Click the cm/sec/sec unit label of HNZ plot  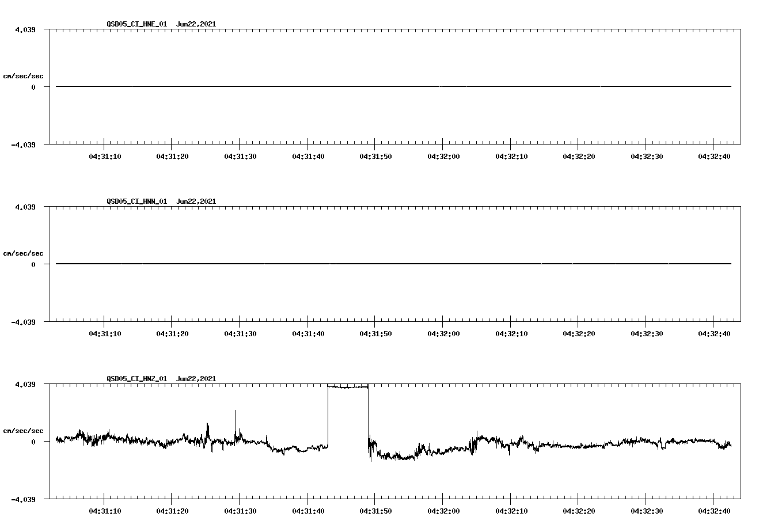tap(23, 431)
